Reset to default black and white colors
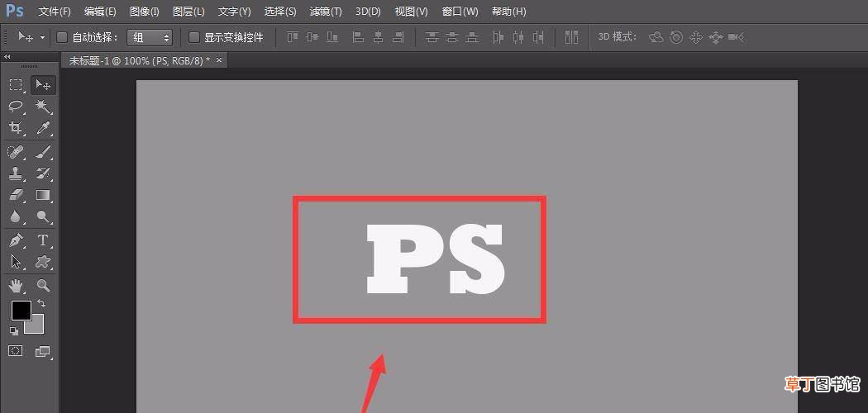 tap(14, 330)
